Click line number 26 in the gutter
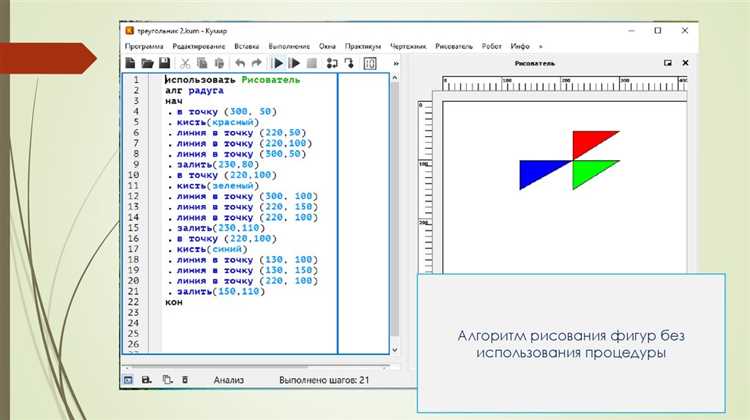The width and height of the screenshot is (750, 420). point(133,344)
